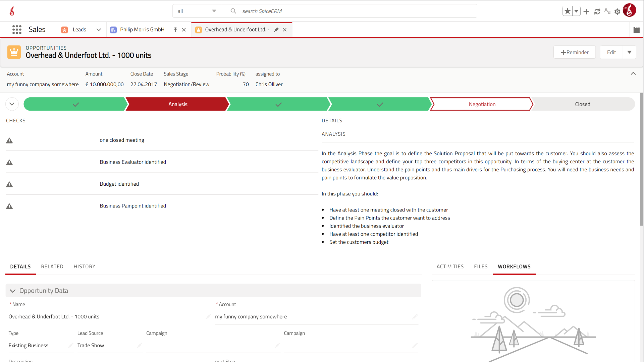Click the favorites star icon
The width and height of the screenshot is (644, 362).
[567, 11]
